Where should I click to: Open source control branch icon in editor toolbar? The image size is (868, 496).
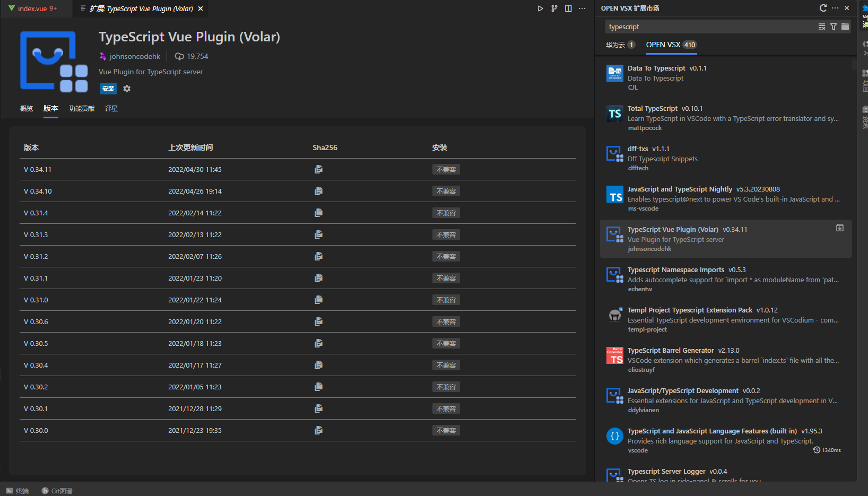(554, 8)
